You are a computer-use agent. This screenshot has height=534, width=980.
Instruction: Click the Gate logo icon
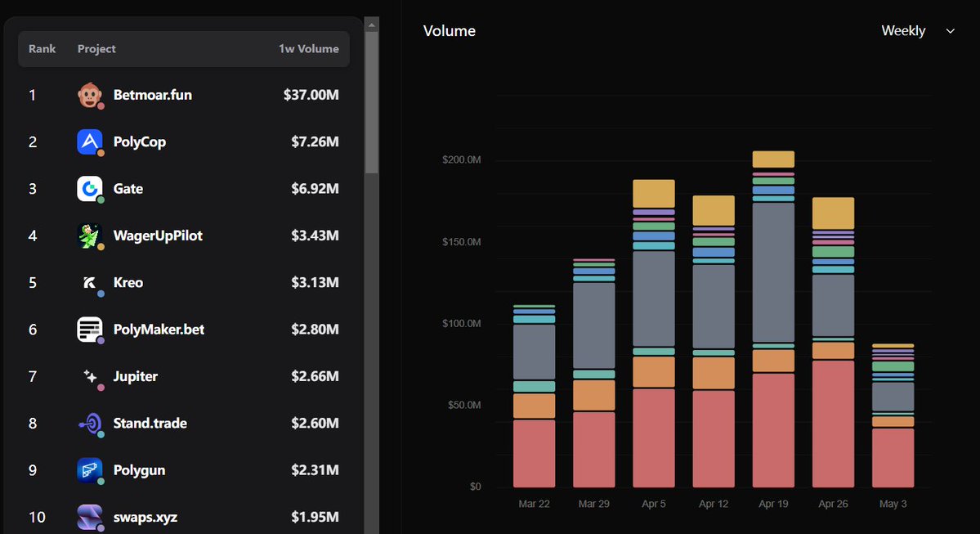pos(89,189)
